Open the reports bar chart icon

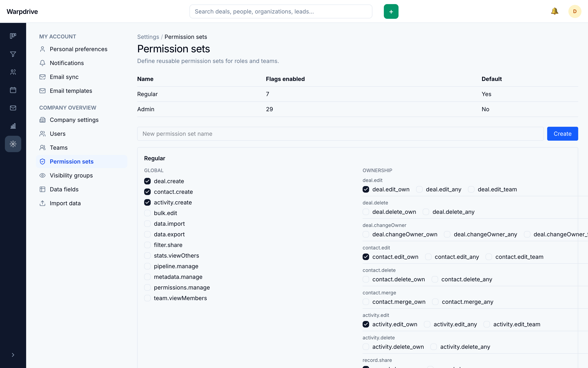coord(13,126)
